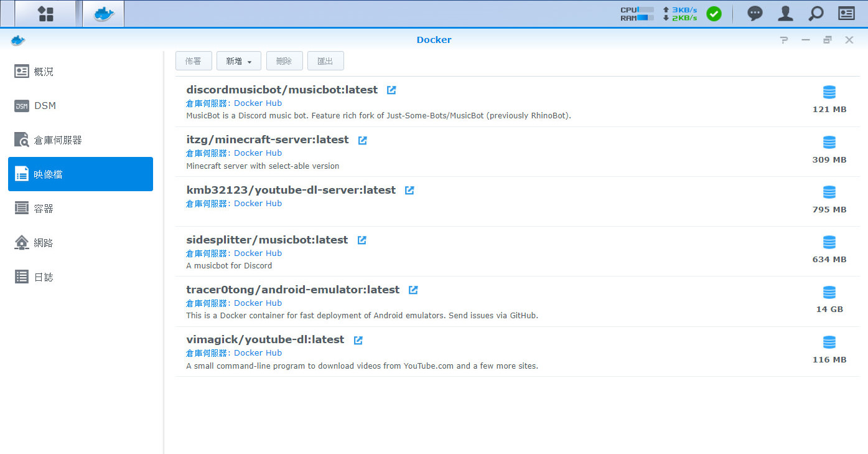Open external link for kmb32123/youtube-dl-server

[x=409, y=191]
